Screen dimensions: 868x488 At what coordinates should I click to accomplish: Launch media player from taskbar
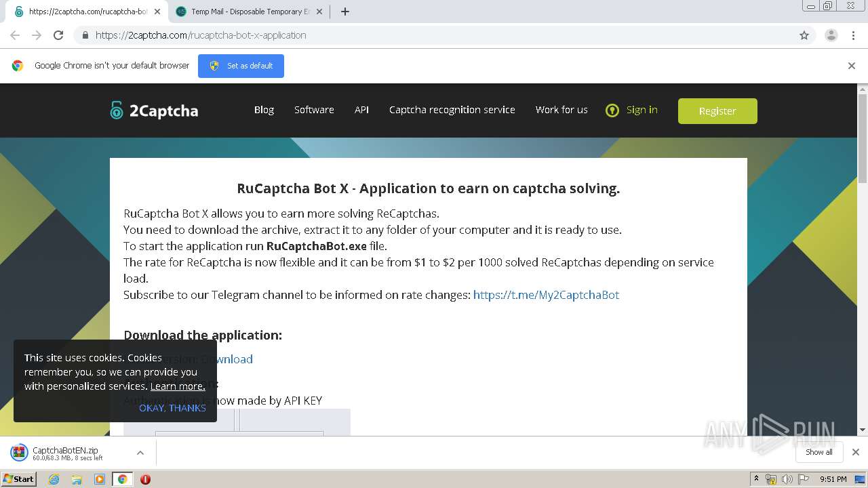pos(100,479)
